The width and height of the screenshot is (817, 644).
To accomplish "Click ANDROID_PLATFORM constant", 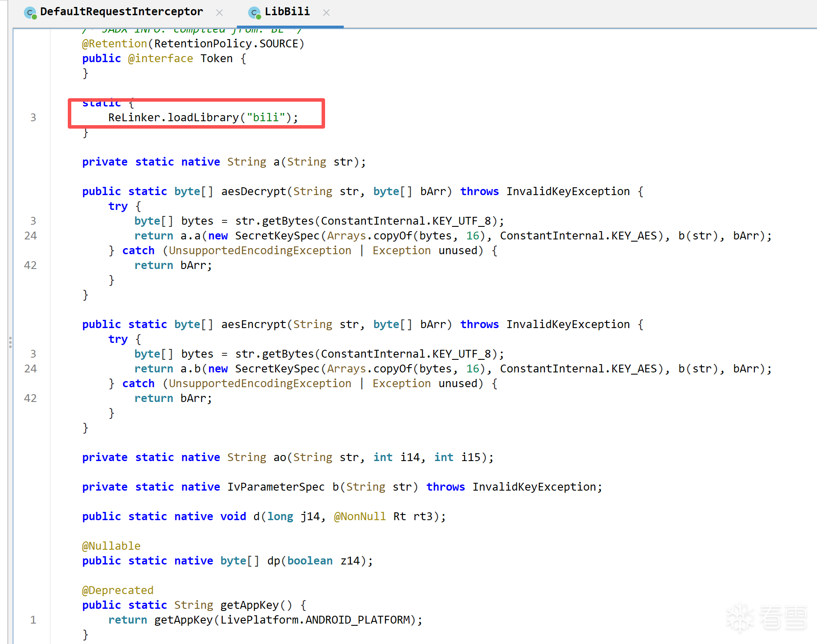I will 358,620.
